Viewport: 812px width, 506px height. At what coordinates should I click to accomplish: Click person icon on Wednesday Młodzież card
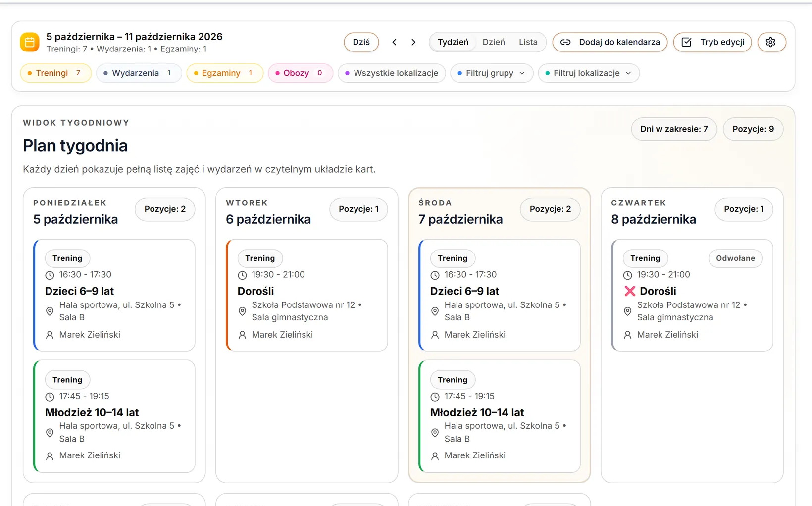tap(435, 456)
